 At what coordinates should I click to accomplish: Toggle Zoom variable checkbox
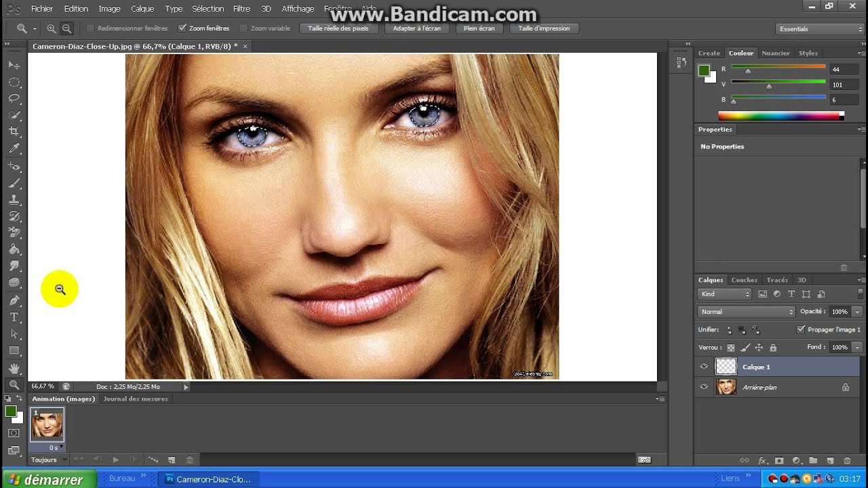coord(243,28)
